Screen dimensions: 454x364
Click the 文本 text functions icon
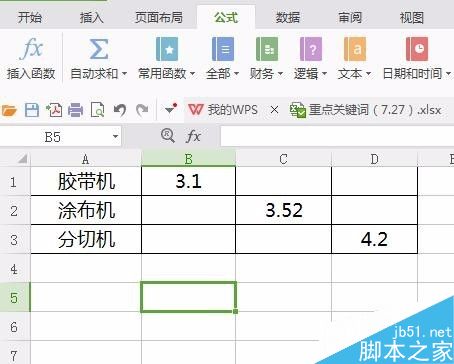355,49
